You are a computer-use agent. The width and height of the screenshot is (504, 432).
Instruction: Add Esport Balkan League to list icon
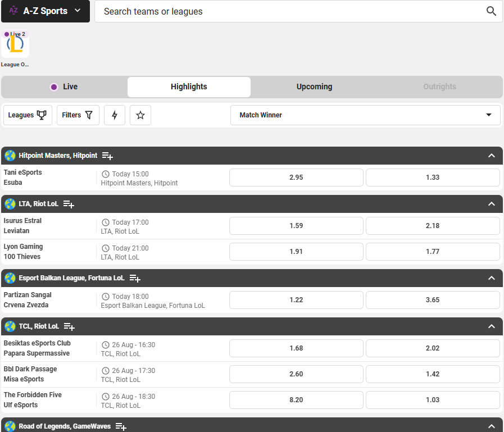click(135, 279)
